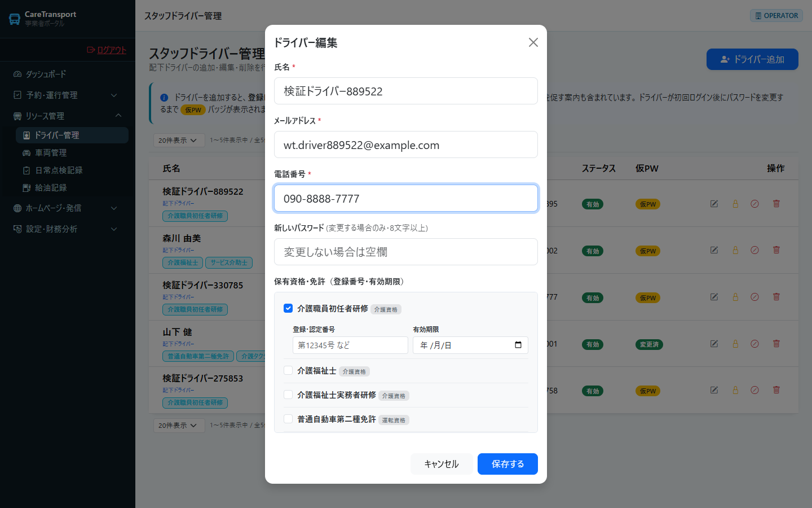The height and width of the screenshot is (508, 812).
Task: Click disable icon for 山下 健 row
Action: pyautogui.click(x=754, y=344)
